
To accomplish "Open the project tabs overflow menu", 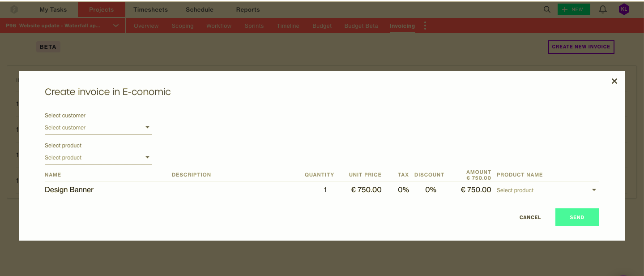I will coord(425,26).
